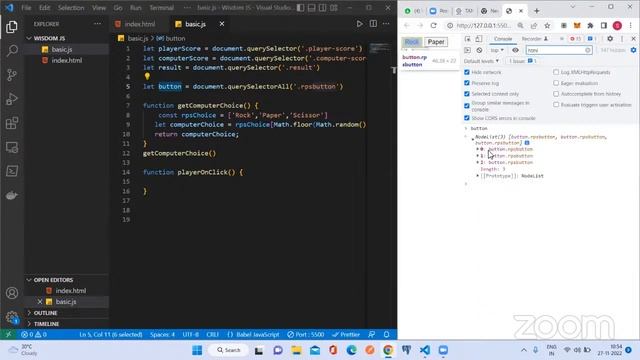Open Explorer Views and More Actions
This screenshot has height=360, width=640.
97,24
